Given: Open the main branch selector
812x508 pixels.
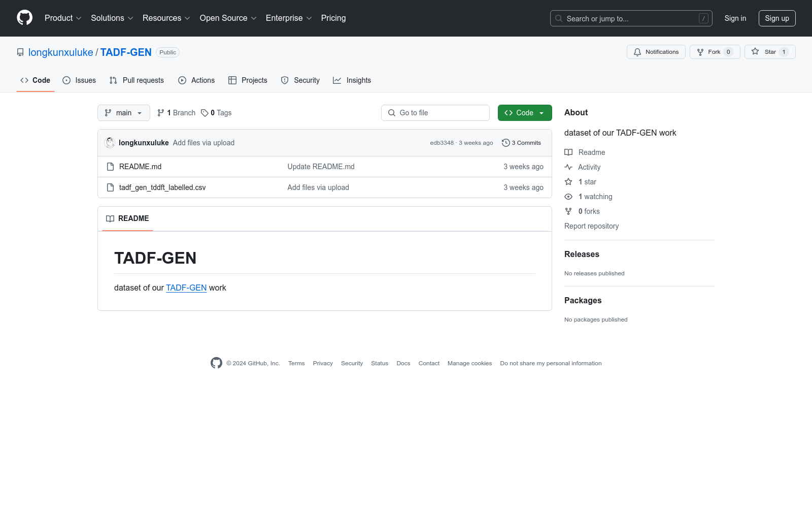Looking at the screenshot, I should pos(124,113).
